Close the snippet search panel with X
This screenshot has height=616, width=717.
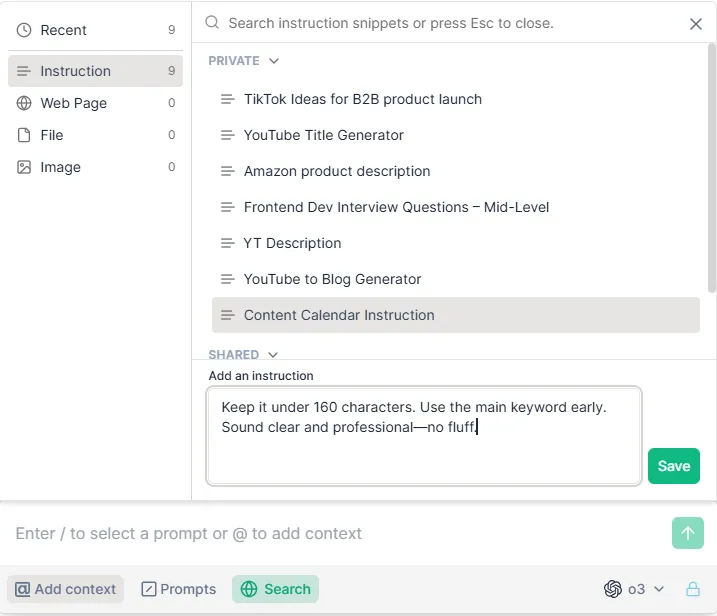click(x=696, y=24)
